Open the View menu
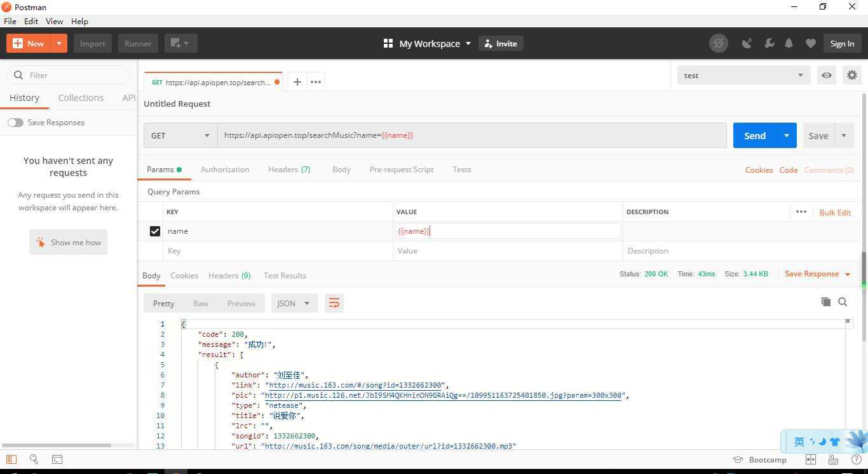The width and height of the screenshot is (868, 474). [55, 21]
